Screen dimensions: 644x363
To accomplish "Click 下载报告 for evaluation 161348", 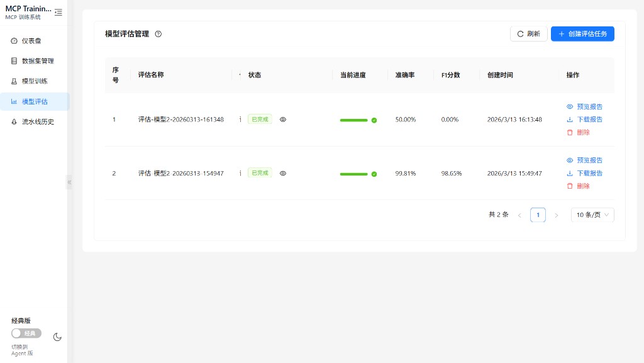I will pyautogui.click(x=584, y=120).
